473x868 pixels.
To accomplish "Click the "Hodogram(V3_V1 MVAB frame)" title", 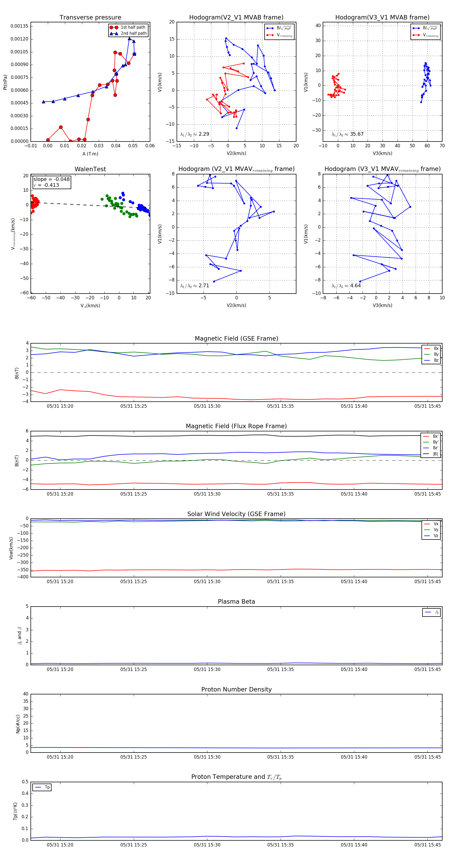I will pos(382,18).
